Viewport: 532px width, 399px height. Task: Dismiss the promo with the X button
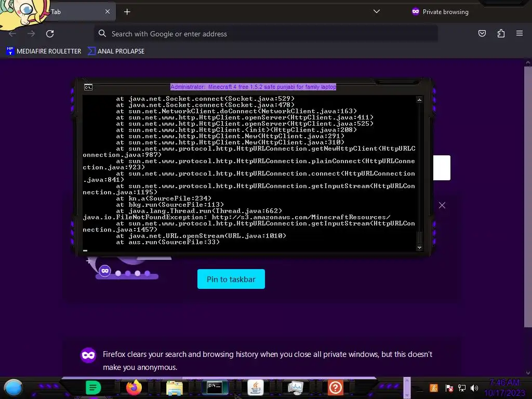point(442,205)
